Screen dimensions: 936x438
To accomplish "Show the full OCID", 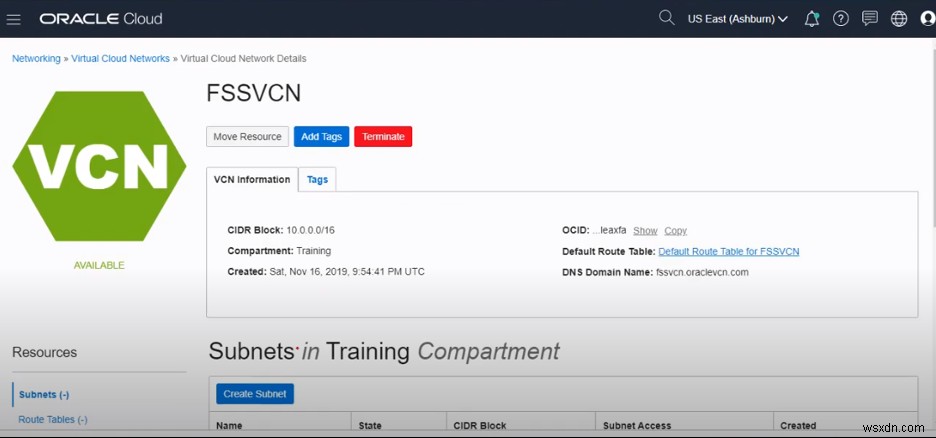I will point(645,231).
